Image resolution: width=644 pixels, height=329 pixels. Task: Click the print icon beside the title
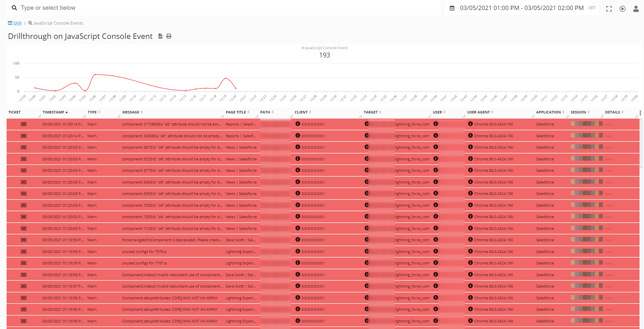point(169,36)
